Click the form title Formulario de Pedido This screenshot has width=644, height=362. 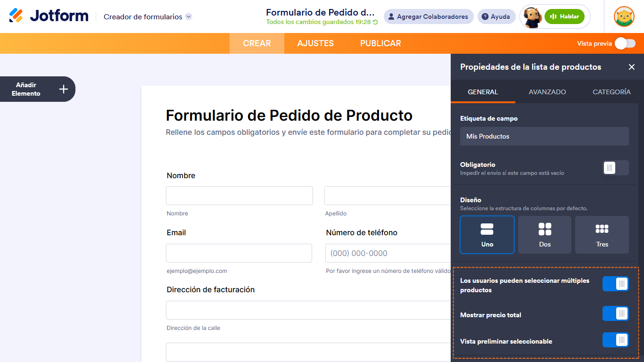tap(320, 12)
